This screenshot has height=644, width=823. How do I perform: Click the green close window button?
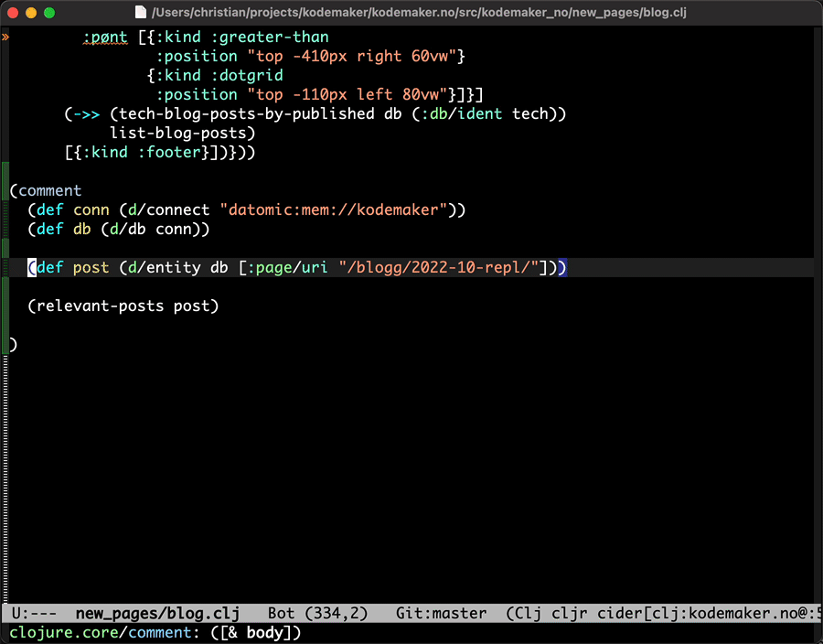point(49,13)
